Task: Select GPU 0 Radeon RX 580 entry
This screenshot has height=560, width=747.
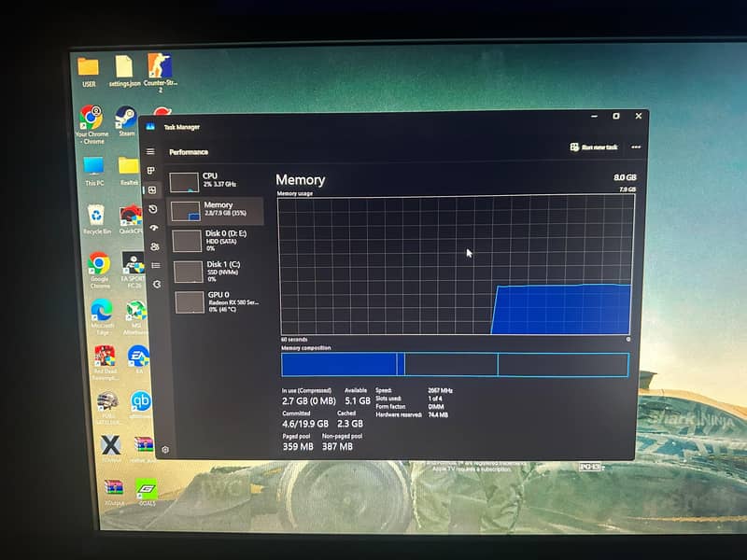Action: [220, 301]
